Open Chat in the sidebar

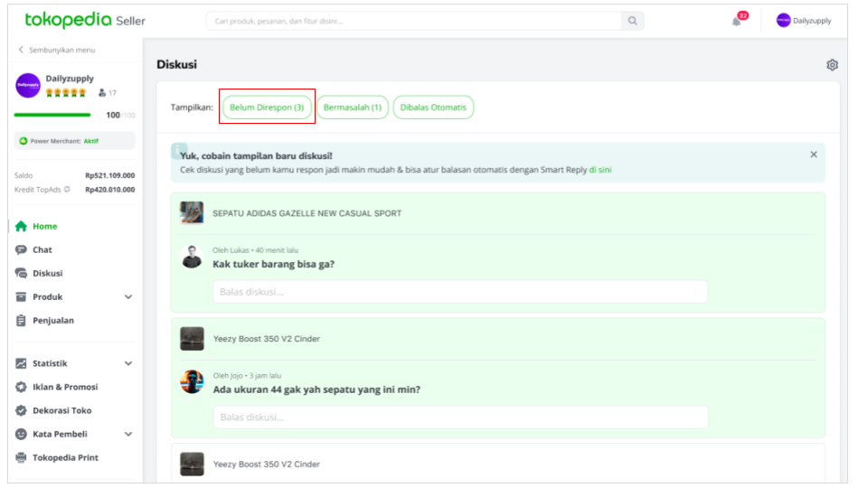click(42, 250)
